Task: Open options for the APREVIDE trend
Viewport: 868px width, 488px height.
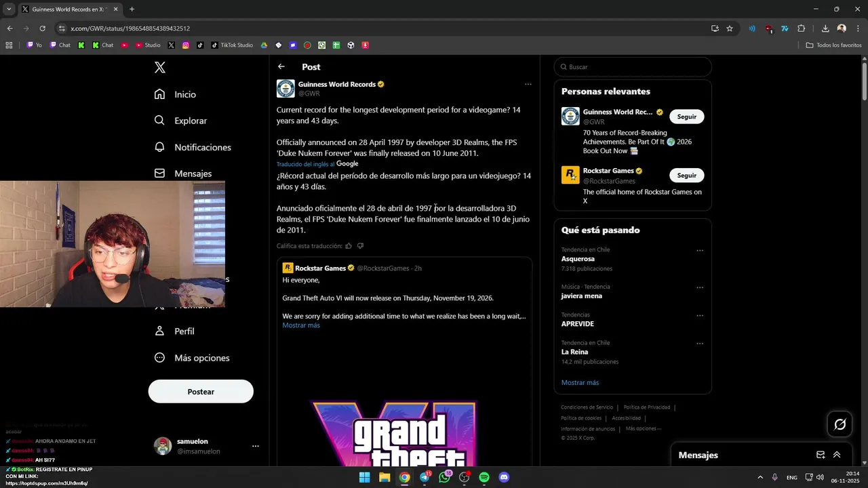Action: coord(700,315)
